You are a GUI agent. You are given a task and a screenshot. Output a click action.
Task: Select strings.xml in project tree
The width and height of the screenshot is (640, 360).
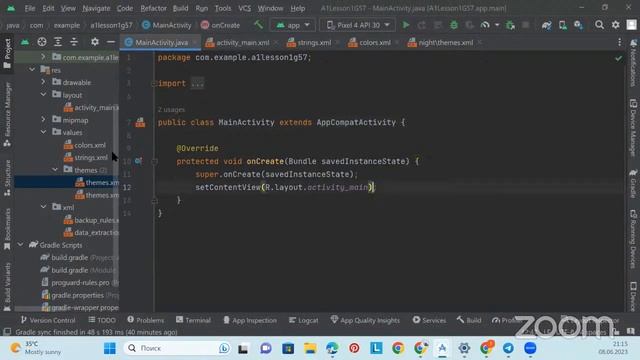click(x=91, y=158)
